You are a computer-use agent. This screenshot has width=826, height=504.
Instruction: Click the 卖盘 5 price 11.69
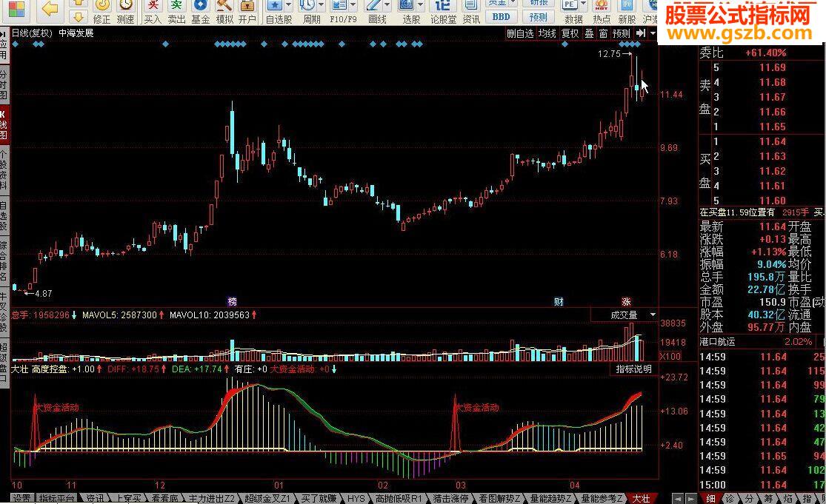click(772, 68)
